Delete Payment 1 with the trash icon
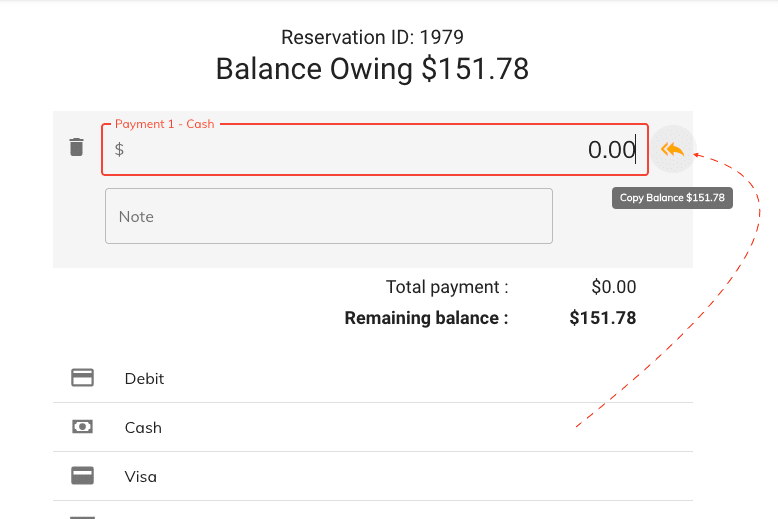This screenshot has width=778, height=519. (x=76, y=148)
